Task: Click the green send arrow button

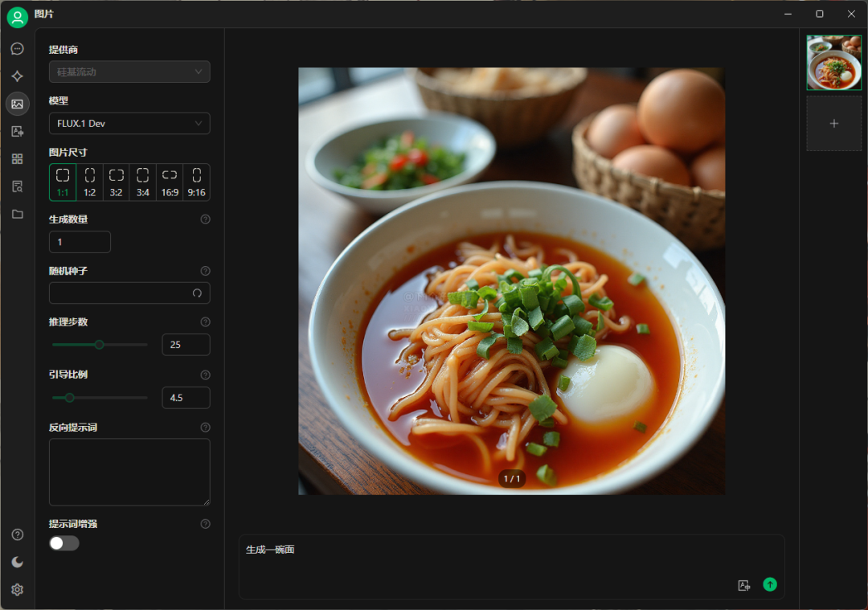Action: tap(770, 584)
